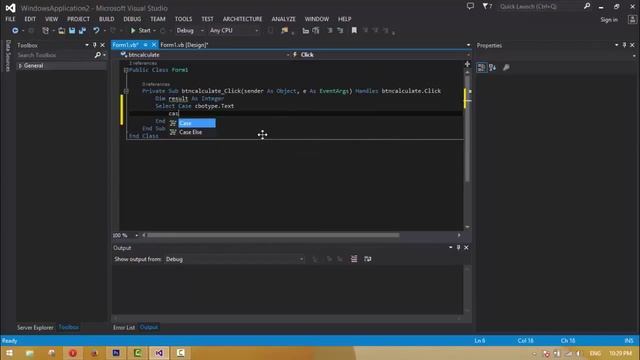The height and width of the screenshot is (360, 640).
Task: Switch to the Error List tab
Action: [124, 327]
